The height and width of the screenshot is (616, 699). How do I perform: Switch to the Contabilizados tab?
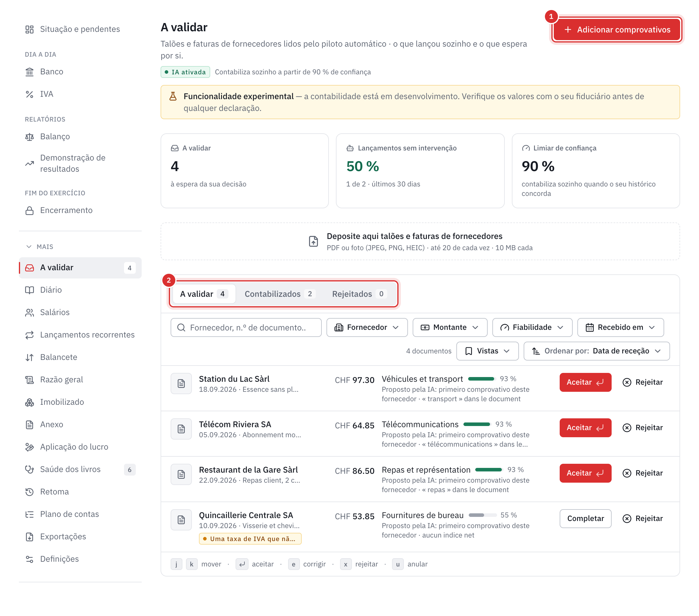(280, 294)
